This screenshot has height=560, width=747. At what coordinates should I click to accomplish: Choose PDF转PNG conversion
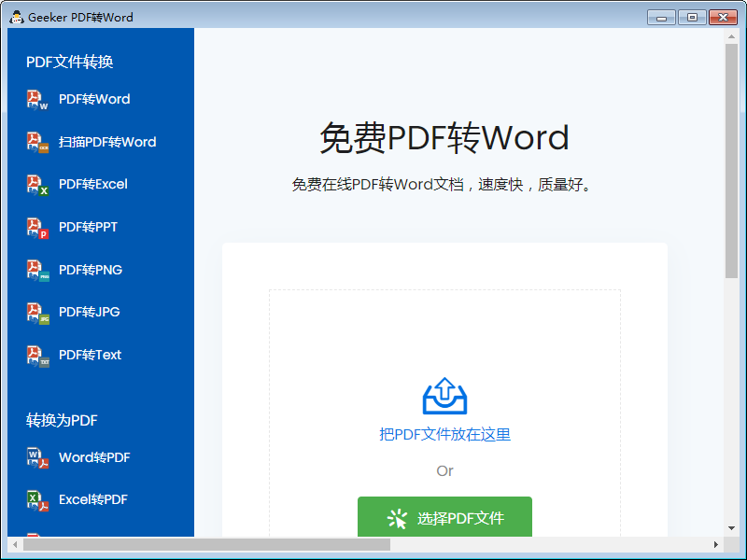coord(91,270)
